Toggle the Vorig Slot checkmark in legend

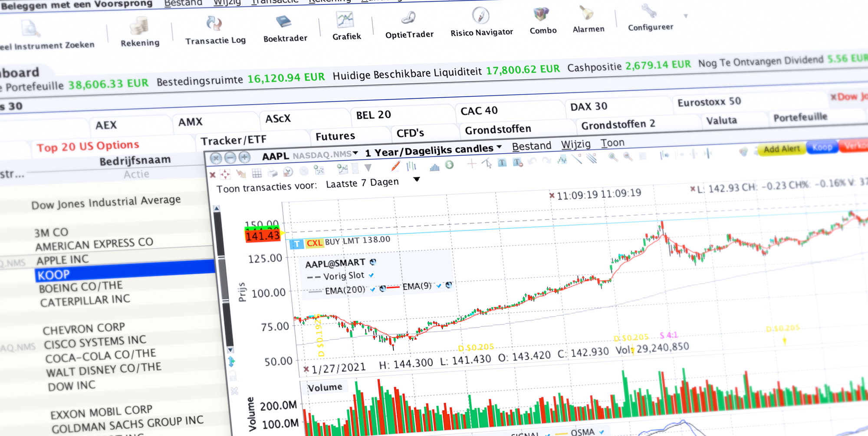(x=371, y=275)
